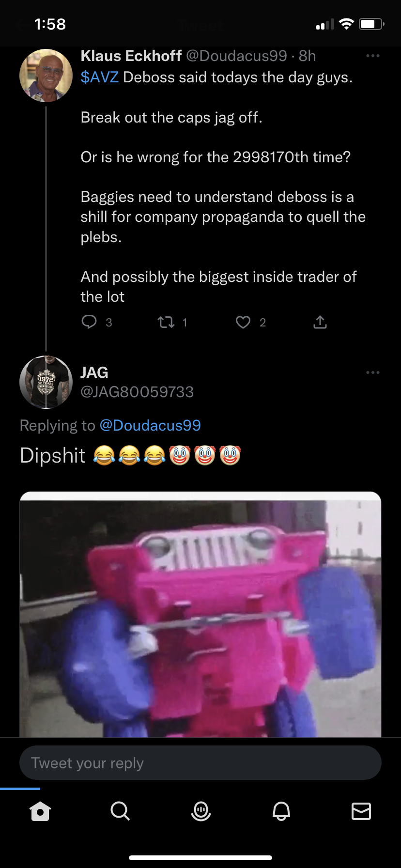Image resolution: width=401 pixels, height=868 pixels.
Task: Open the $AVZ cashtag link
Action: 99,77
